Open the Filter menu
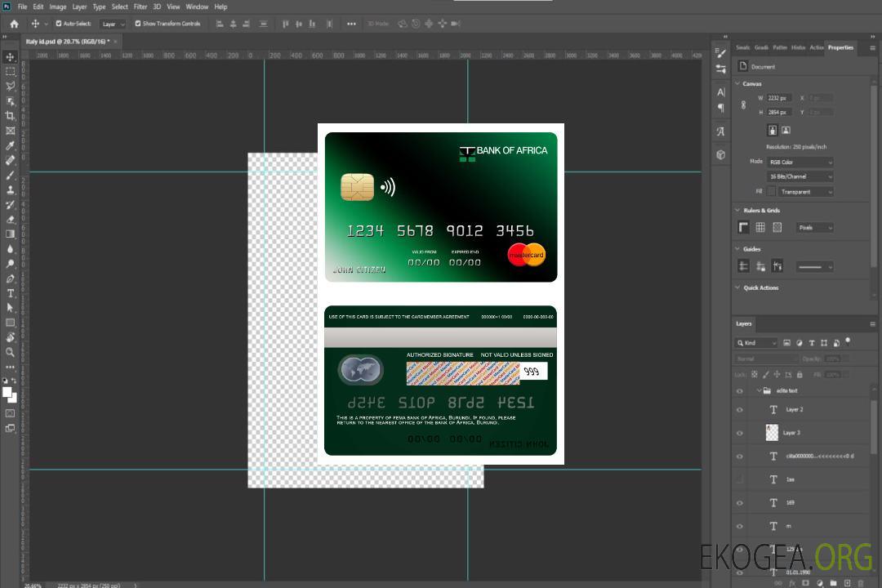Screen dimensions: 882x588 click(x=140, y=7)
